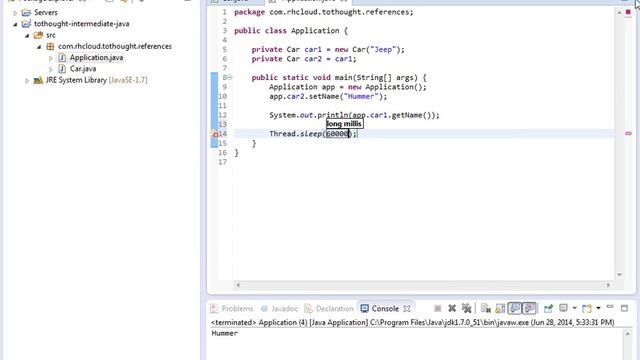This screenshot has height=360, width=640.
Task: Click the error marker on line 14 gutter
Action: (x=214, y=134)
